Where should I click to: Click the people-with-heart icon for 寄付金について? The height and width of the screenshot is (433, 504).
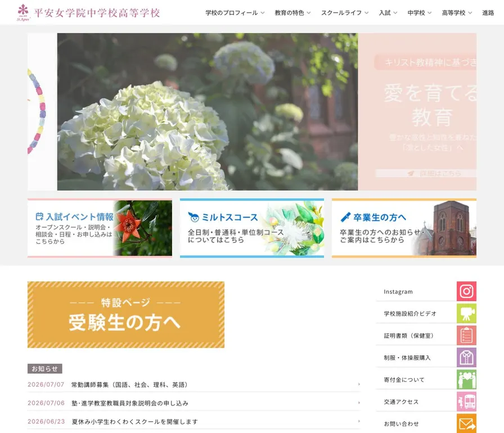[x=466, y=380]
